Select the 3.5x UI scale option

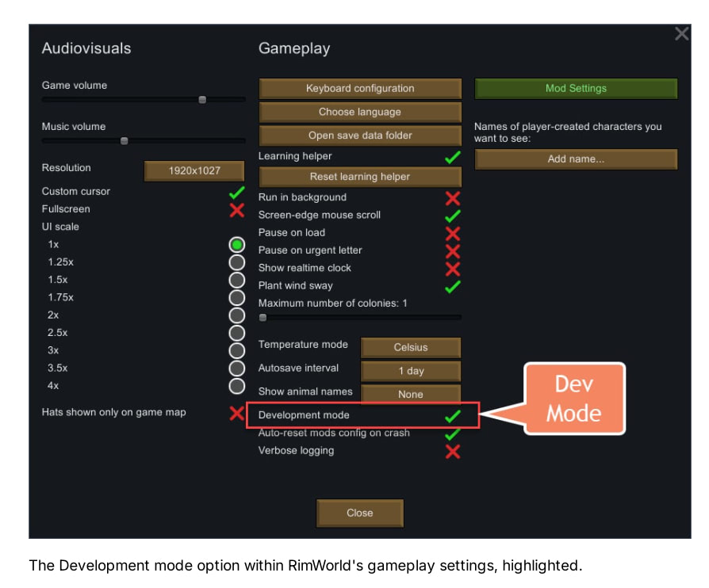click(236, 368)
